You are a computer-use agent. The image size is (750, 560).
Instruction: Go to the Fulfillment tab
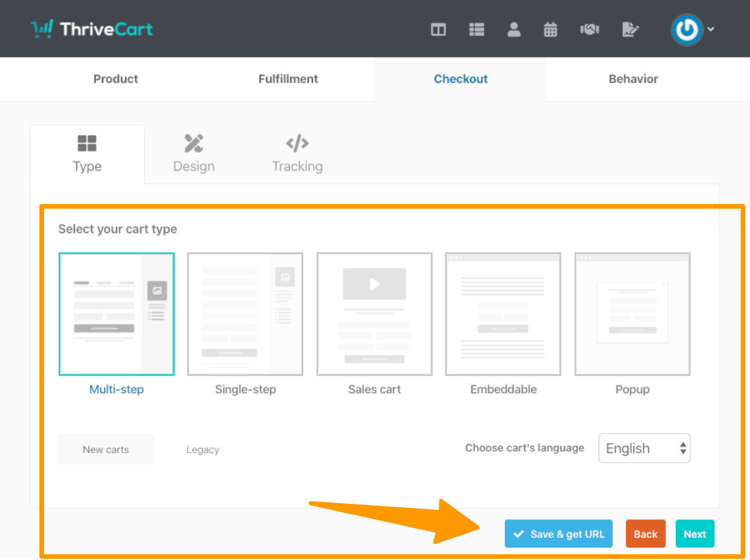point(288,79)
